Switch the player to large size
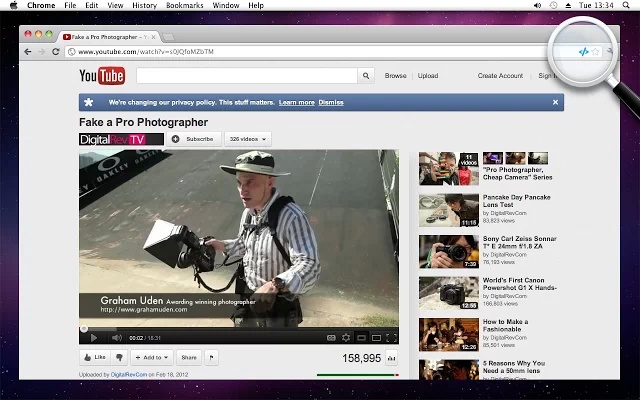This screenshot has width=640, height=400. 376,338
